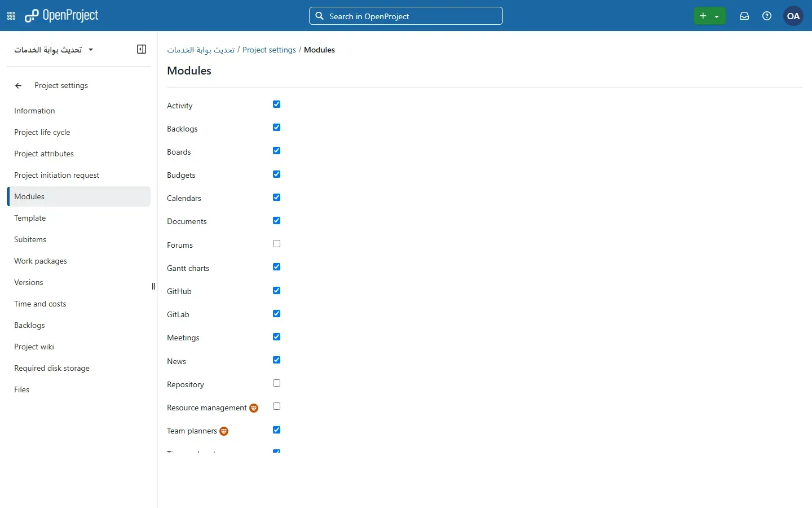Open Time and costs settings

tap(79, 304)
